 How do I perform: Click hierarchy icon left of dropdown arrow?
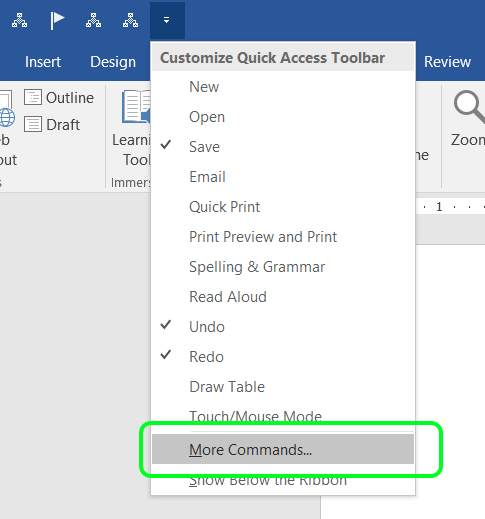click(x=130, y=21)
